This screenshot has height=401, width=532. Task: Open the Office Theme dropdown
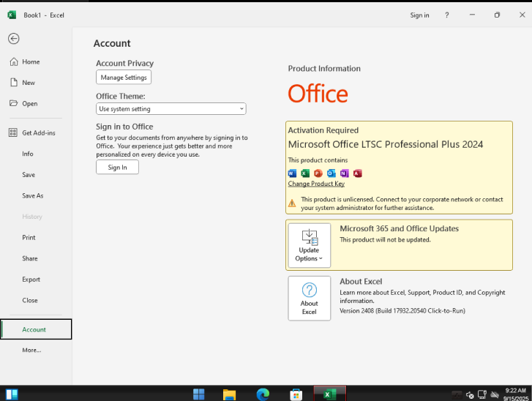pos(171,109)
